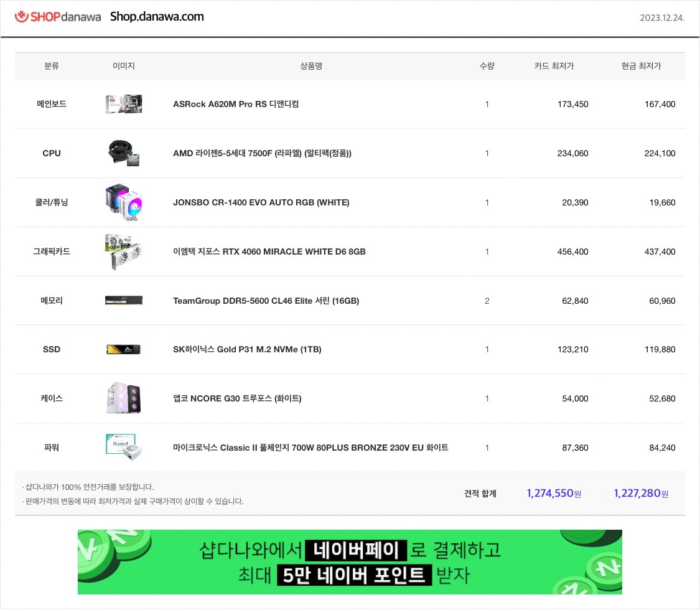Screen dimensions: 700x610
Task: Open AMD 라이젠5 7500F product link
Action: coord(262,153)
